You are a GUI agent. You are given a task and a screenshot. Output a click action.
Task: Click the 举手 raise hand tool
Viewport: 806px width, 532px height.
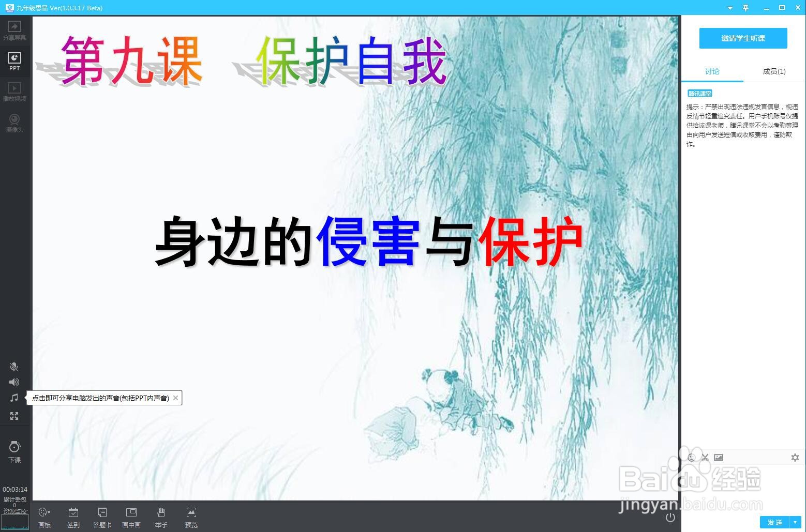[161, 517]
